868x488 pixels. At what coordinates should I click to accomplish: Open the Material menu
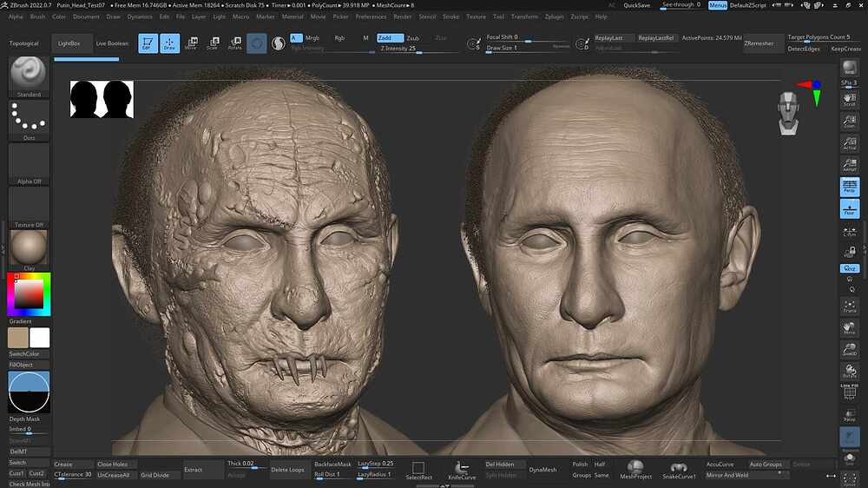(x=293, y=16)
